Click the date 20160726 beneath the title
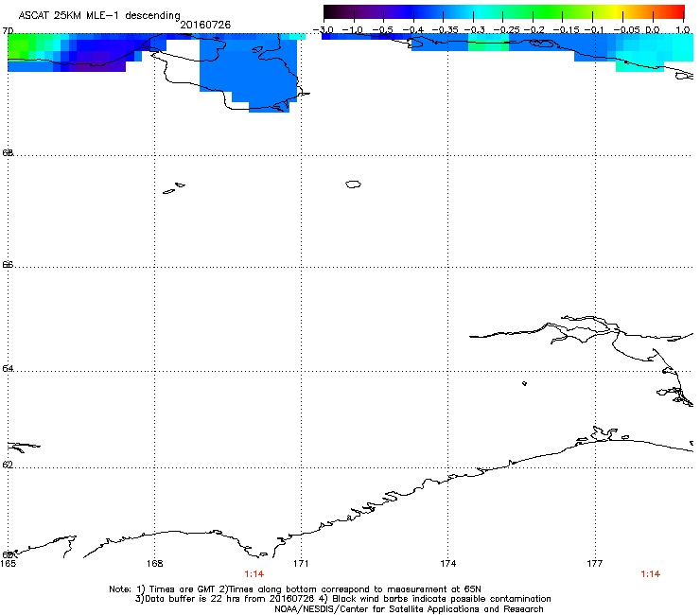Viewport: 700px width, 615px height. click(x=205, y=25)
